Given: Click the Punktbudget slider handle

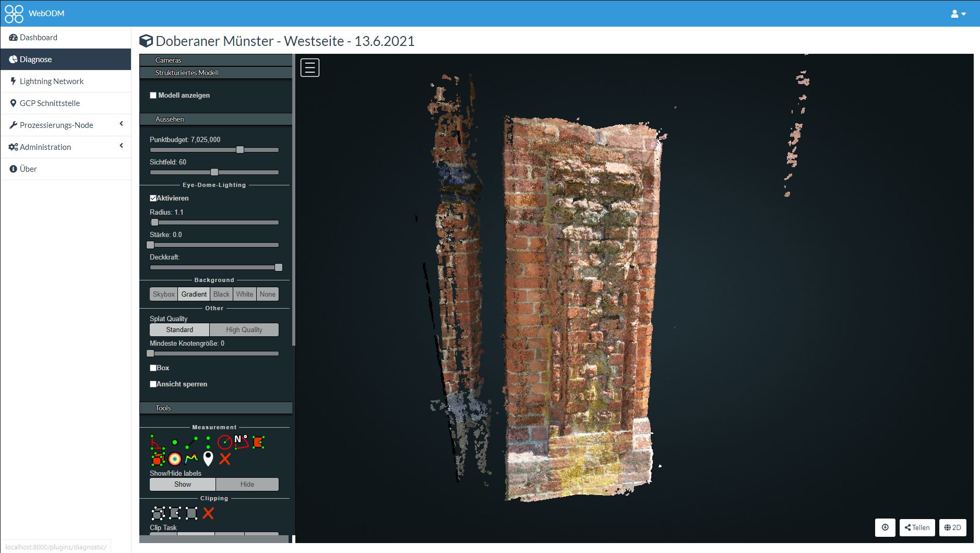Looking at the screenshot, I should point(240,150).
